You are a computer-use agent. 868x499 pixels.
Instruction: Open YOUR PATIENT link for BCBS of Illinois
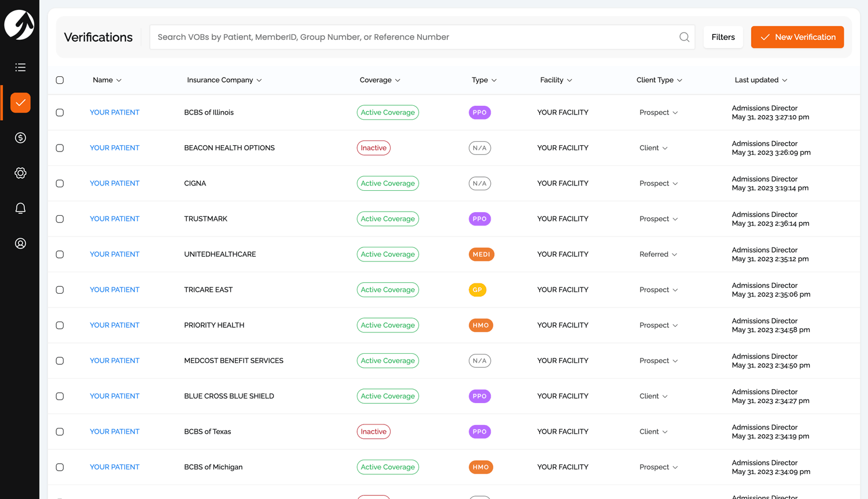[x=115, y=113]
